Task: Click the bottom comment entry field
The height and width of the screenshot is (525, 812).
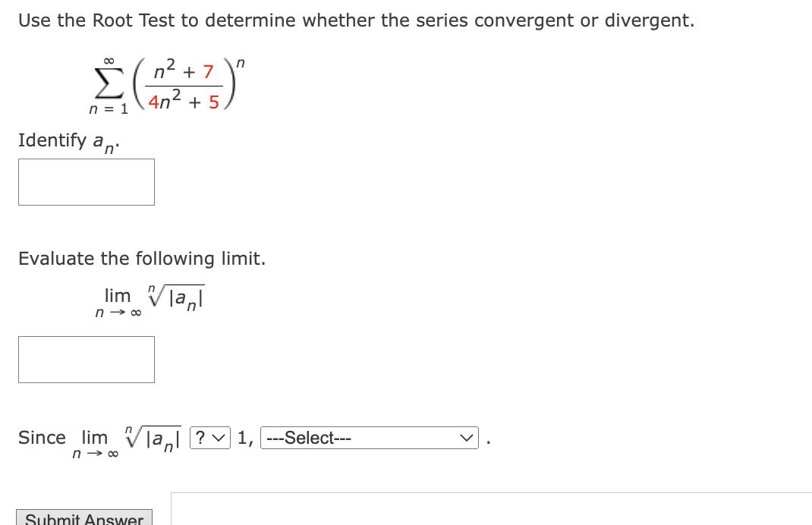Action: (492, 508)
